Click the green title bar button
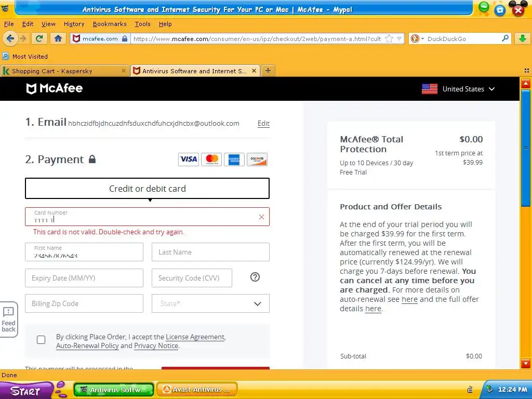Screen dimensions: 532x399 click(x=484, y=7)
